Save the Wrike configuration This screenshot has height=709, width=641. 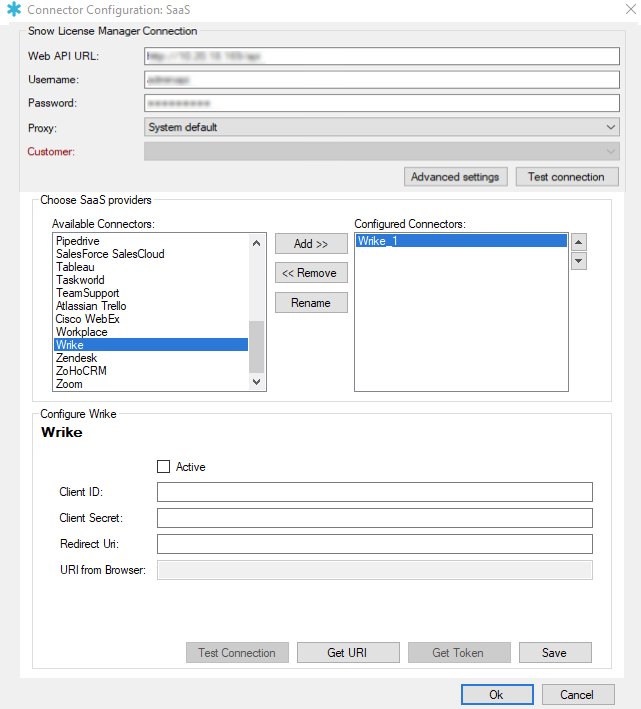pyautogui.click(x=554, y=653)
